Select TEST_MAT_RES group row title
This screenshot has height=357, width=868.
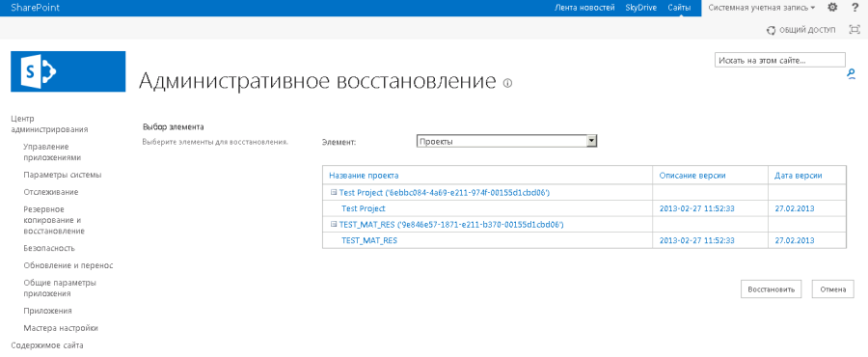click(451, 225)
